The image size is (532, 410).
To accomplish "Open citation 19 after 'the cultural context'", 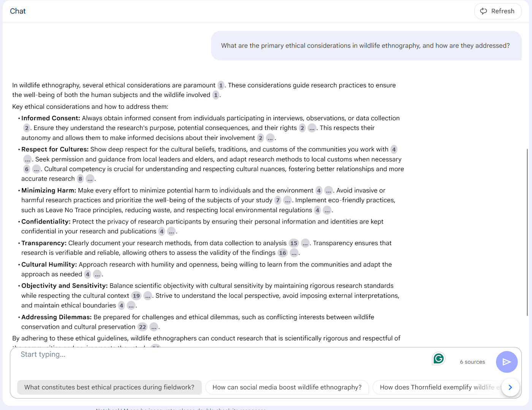I will (x=136, y=296).
